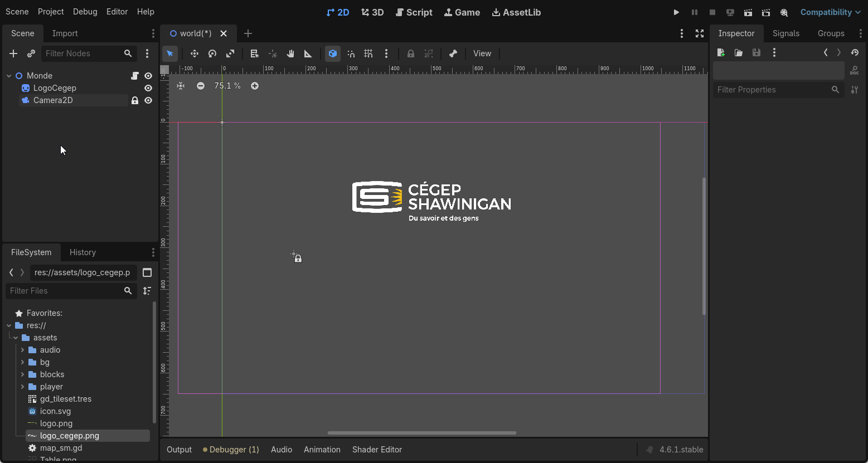Run the project with play button
The image size is (868, 463).
676,12
